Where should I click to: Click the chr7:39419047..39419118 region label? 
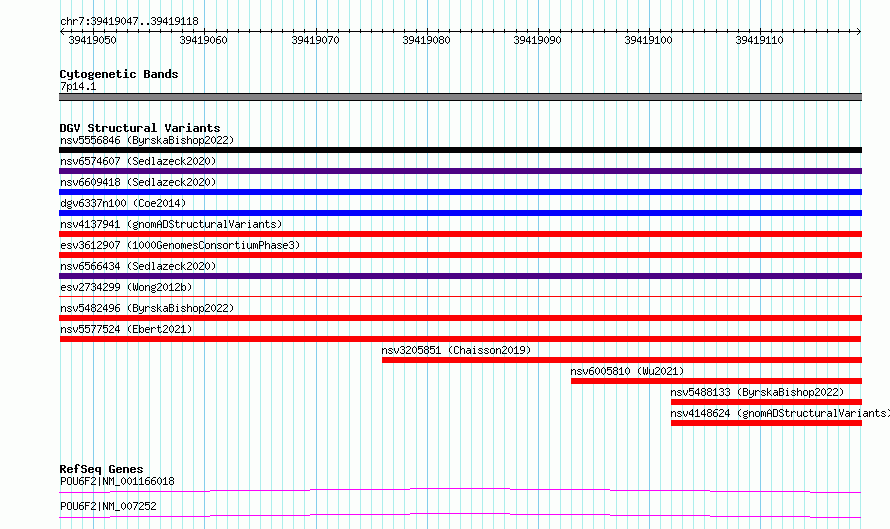tap(129, 22)
